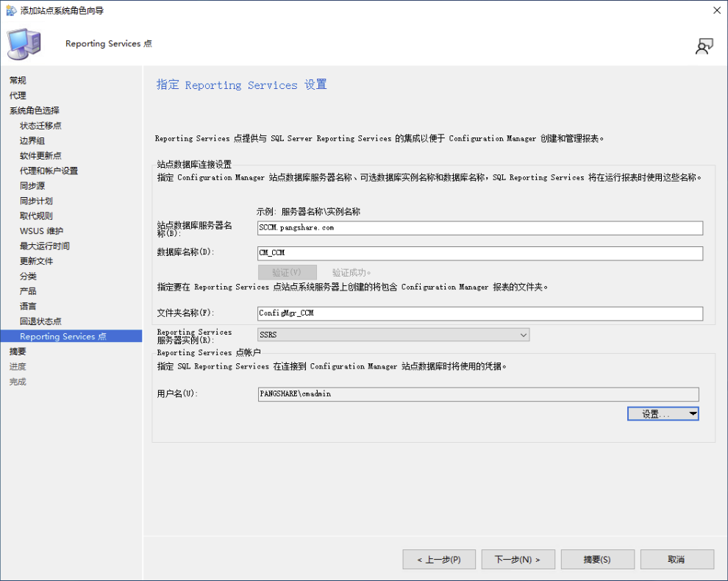
Task: Click the 文件夹名称(F) label
Action: click(186, 313)
